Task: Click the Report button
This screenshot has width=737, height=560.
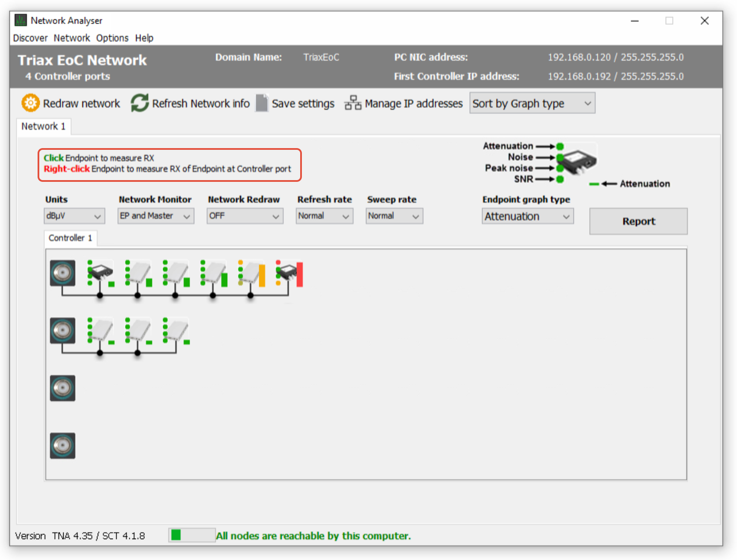Action: pos(638,221)
